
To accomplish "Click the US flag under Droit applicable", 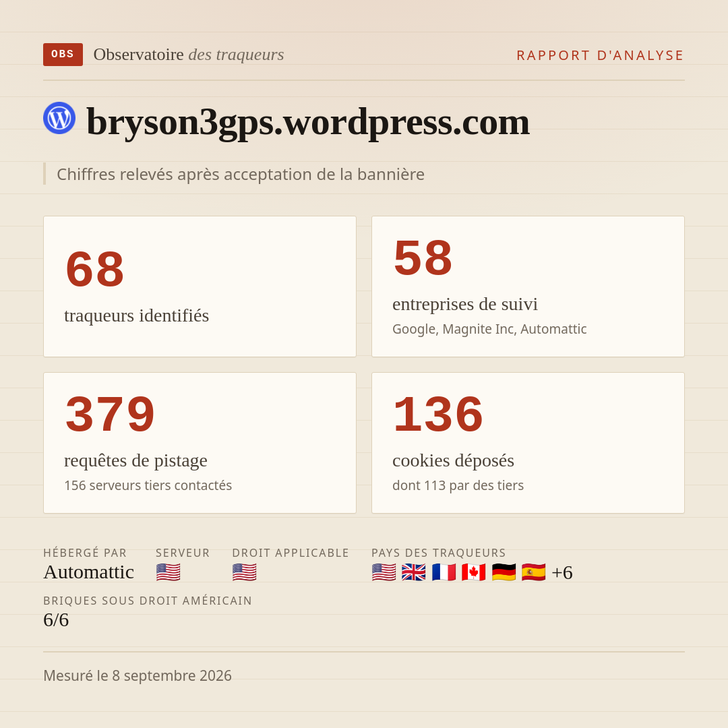I will pos(244,572).
